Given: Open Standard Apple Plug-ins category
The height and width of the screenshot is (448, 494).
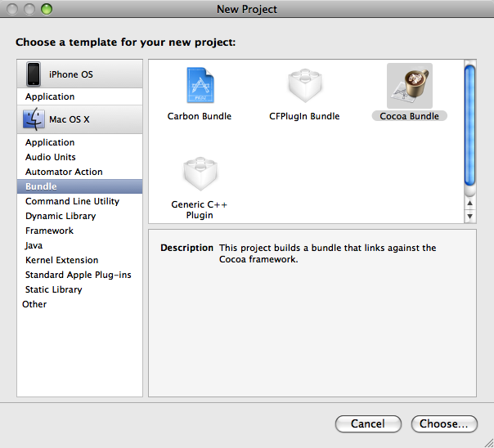Looking at the screenshot, I should (x=78, y=275).
